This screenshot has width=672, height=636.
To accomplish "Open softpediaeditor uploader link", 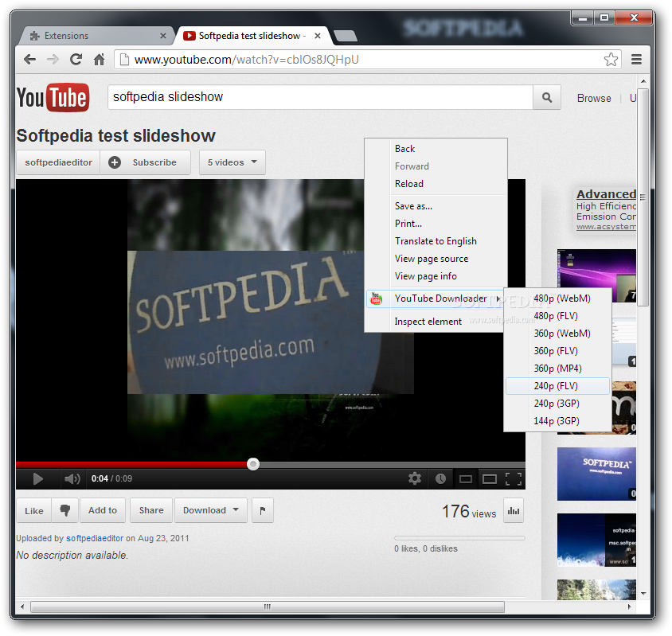I will 95,538.
